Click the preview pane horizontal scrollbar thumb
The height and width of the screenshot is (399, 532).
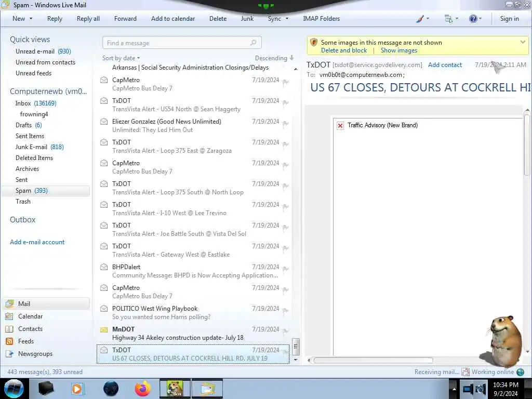tap(373, 361)
